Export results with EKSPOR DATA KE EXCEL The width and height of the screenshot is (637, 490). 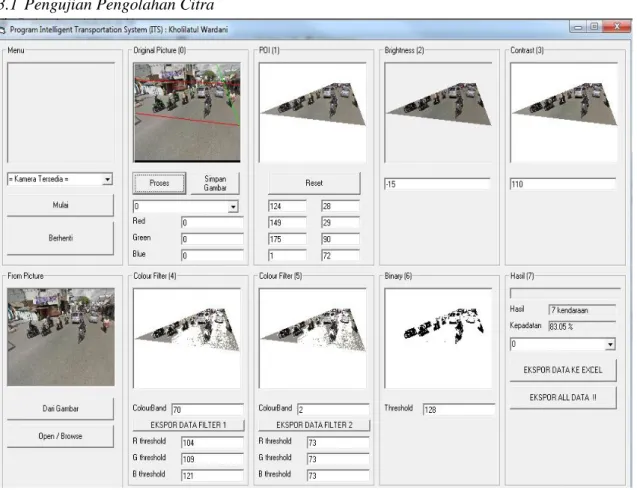pyautogui.click(x=563, y=370)
